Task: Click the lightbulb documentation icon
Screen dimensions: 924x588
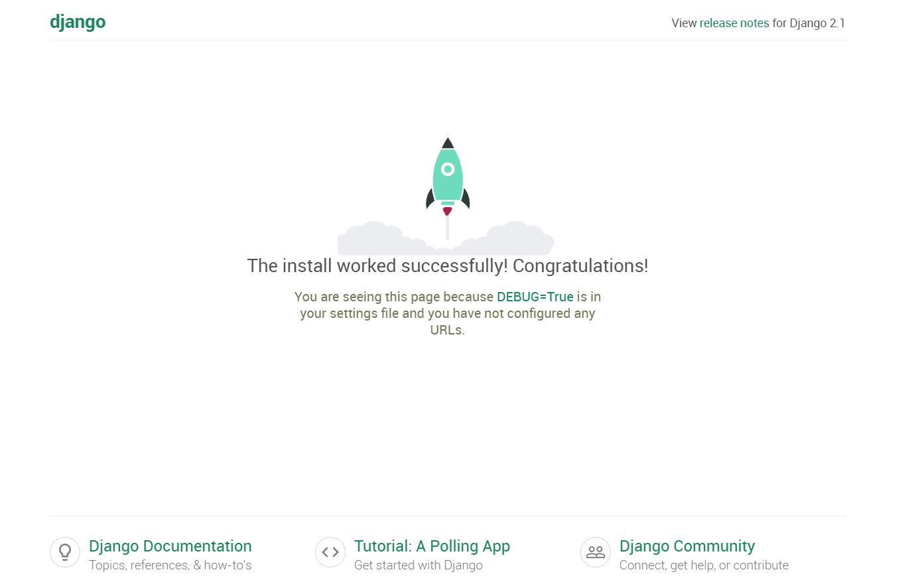Action: pyautogui.click(x=65, y=552)
